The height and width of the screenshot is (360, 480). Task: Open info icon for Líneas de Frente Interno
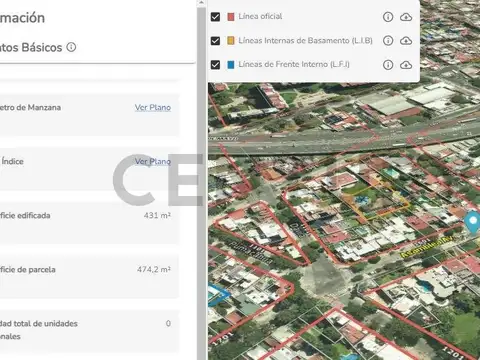tap(388, 65)
